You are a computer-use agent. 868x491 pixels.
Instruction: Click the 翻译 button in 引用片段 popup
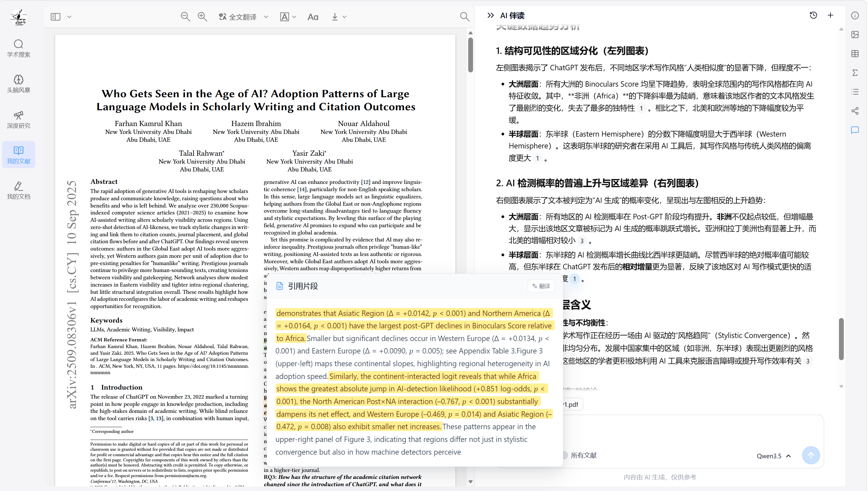point(541,286)
